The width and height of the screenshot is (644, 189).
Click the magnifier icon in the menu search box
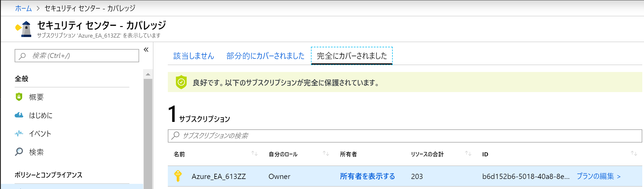click(x=22, y=56)
